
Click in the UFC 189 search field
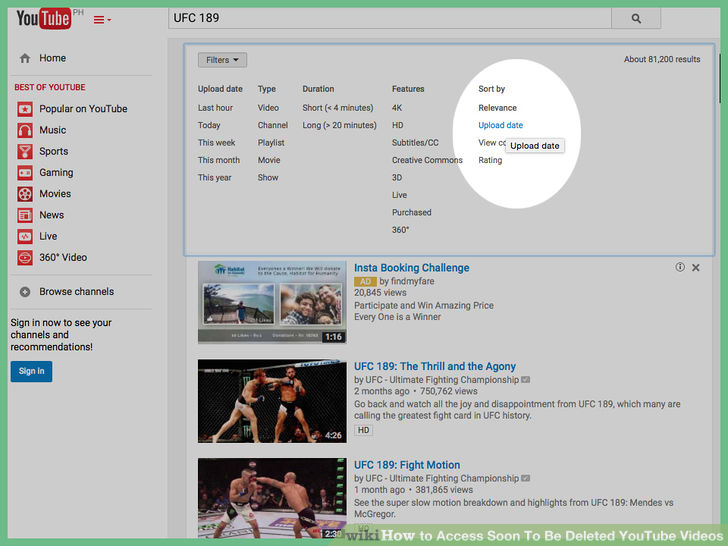pyautogui.click(x=390, y=19)
